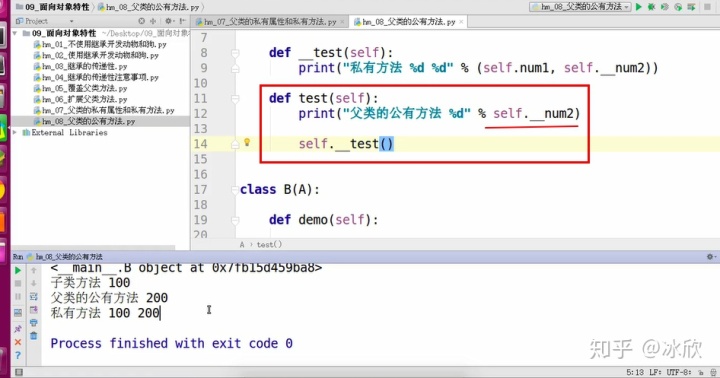Open hm_01_不使用继承开发动物和狗.py file
Viewport: 720px width, 378px height.
(100, 45)
